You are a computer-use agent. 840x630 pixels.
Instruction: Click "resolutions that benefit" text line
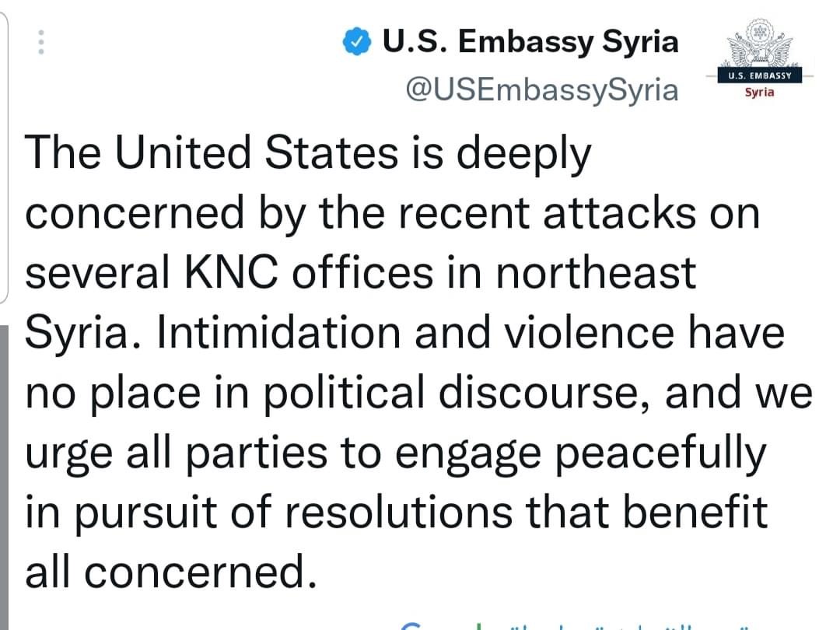(527, 512)
